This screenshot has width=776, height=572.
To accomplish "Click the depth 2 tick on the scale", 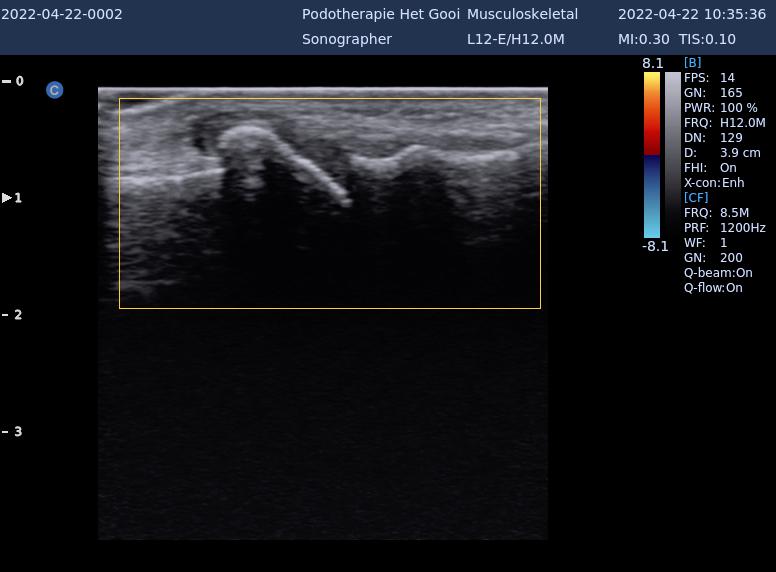I will pyautogui.click(x=13, y=315).
